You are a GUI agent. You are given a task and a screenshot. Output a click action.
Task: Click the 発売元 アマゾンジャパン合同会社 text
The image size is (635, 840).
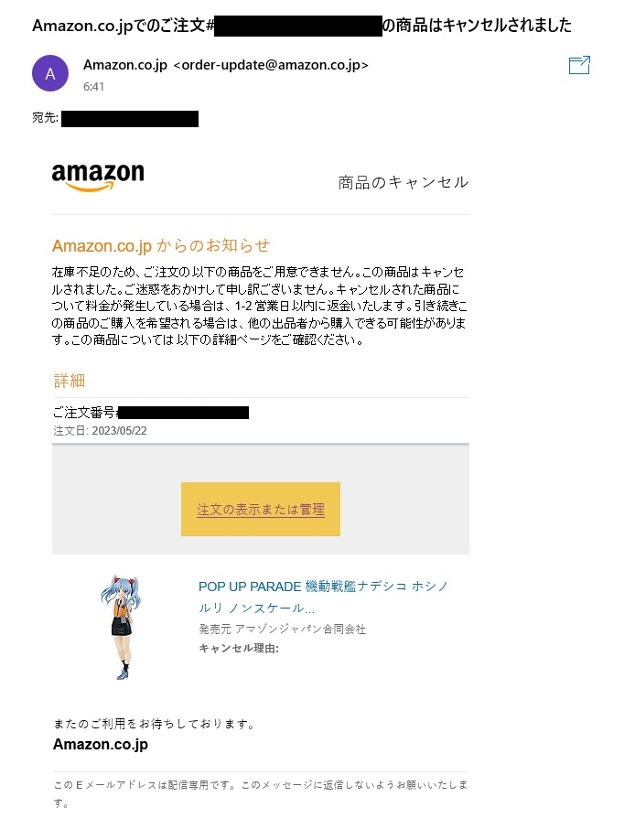point(283,629)
